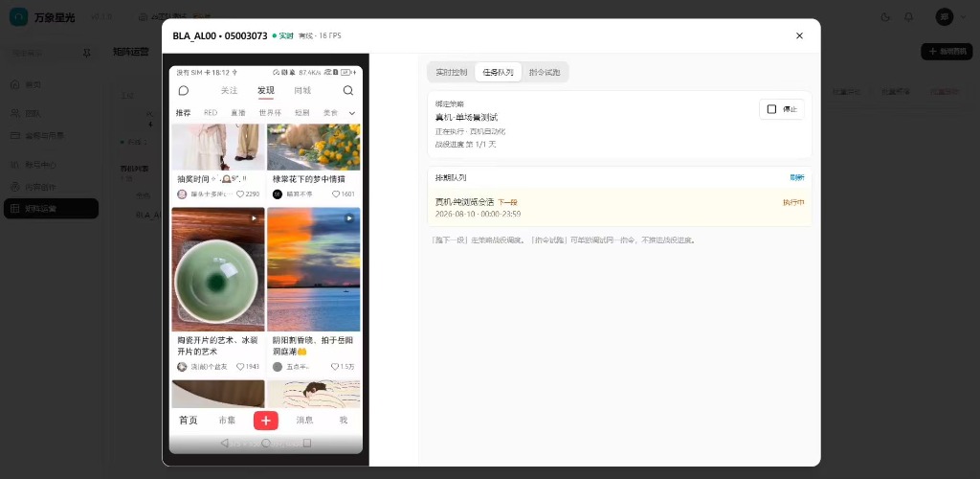Open the 关注 tab in phone screen
980x479 pixels.
[x=230, y=91]
